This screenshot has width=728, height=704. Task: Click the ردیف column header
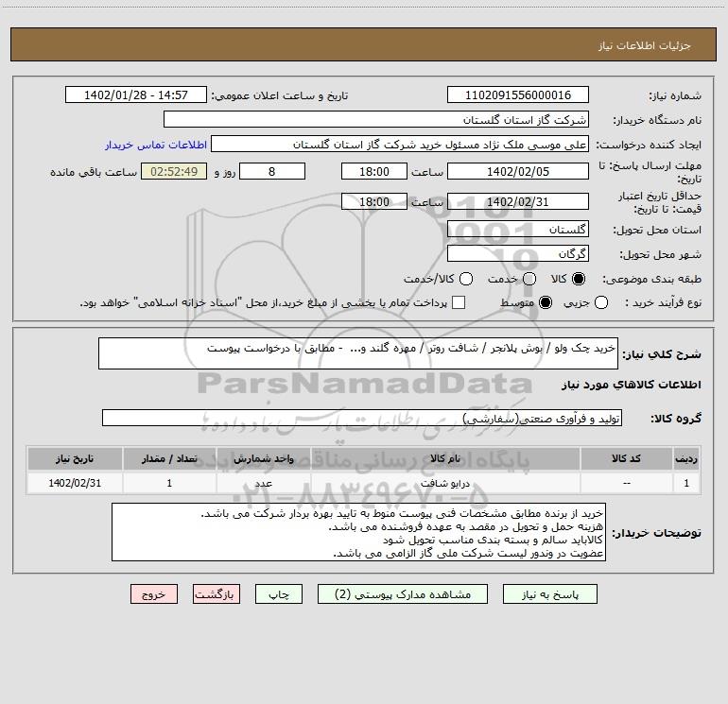pos(686,458)
